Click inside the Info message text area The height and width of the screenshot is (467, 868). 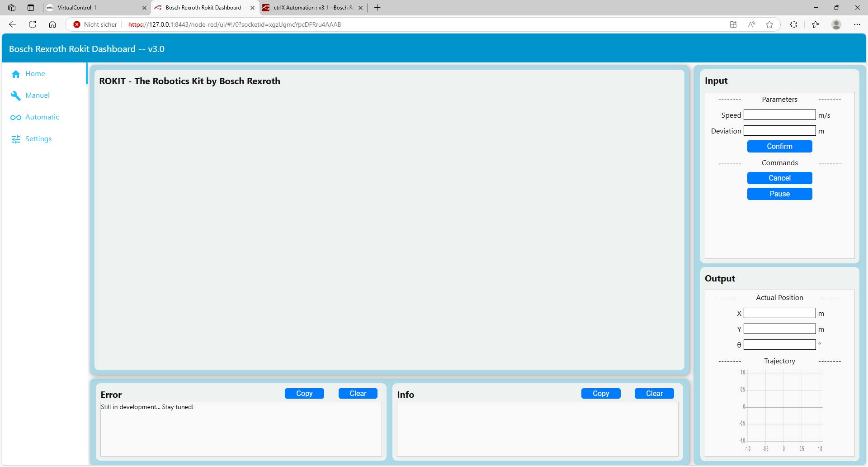click(x=538, y=429)
